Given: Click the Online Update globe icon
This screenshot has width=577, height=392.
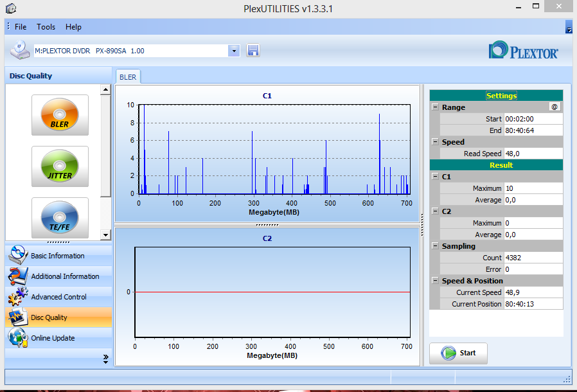Looking at the screenshot, I should [17, 338].
